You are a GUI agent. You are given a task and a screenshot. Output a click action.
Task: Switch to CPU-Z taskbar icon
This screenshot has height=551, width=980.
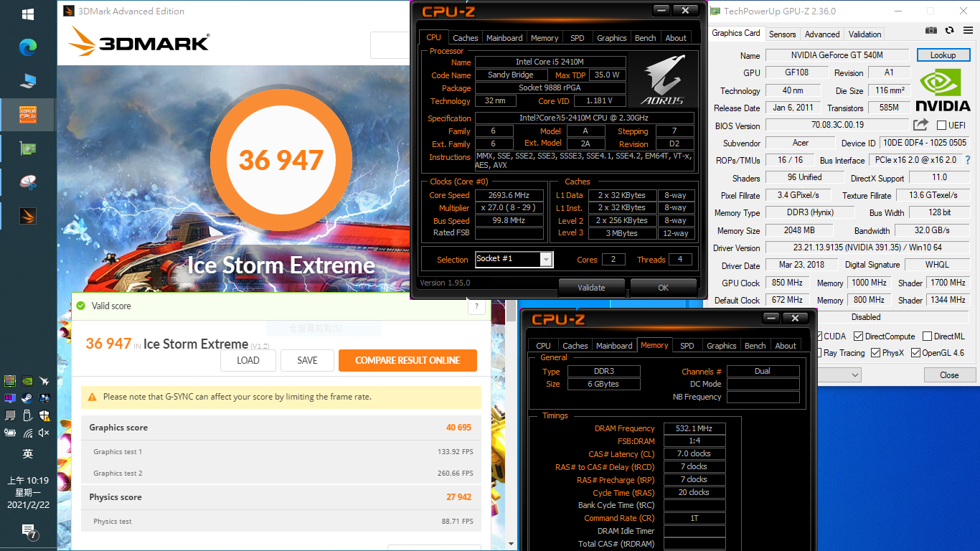pyautogui.click(x=28, y=115)
